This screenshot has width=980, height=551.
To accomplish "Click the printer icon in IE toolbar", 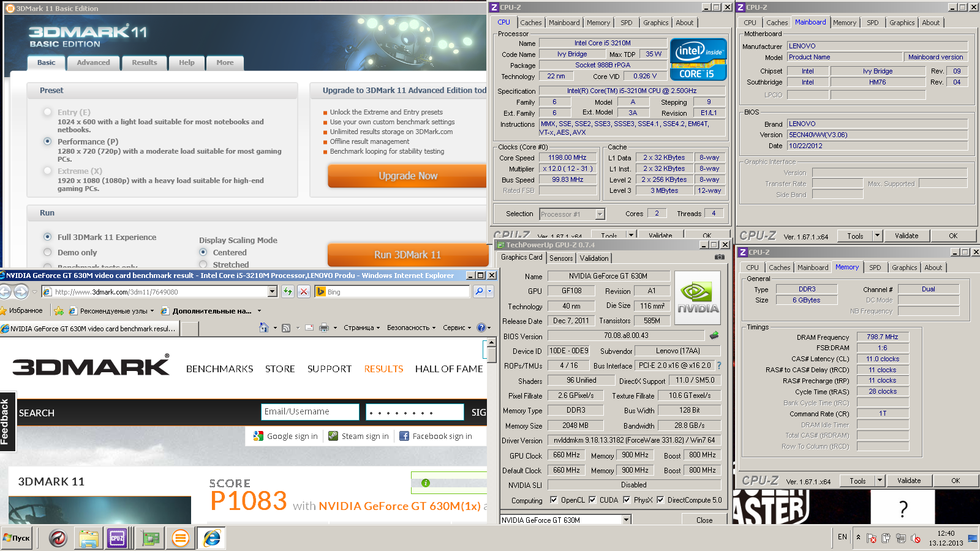I will tap(324, 328).
